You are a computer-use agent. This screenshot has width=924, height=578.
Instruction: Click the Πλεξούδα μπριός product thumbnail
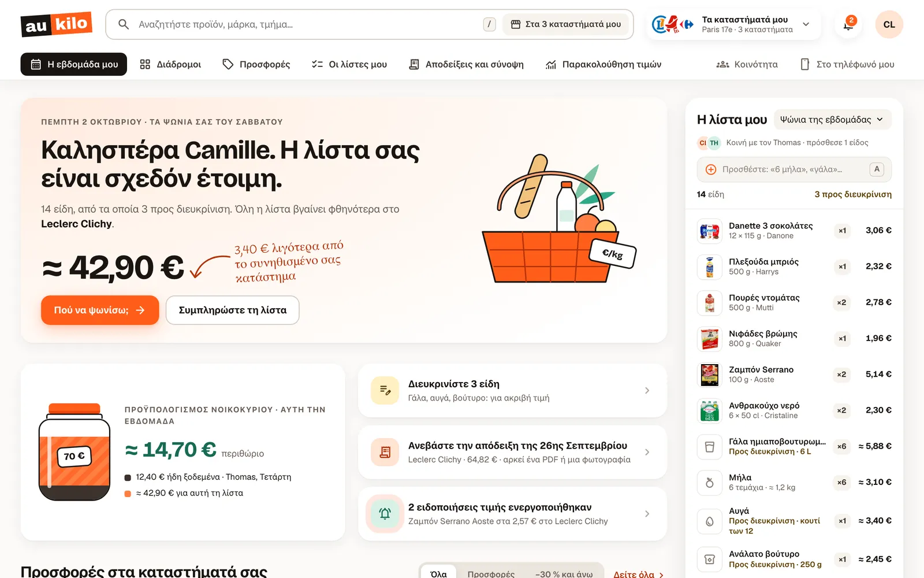point(710,266)
